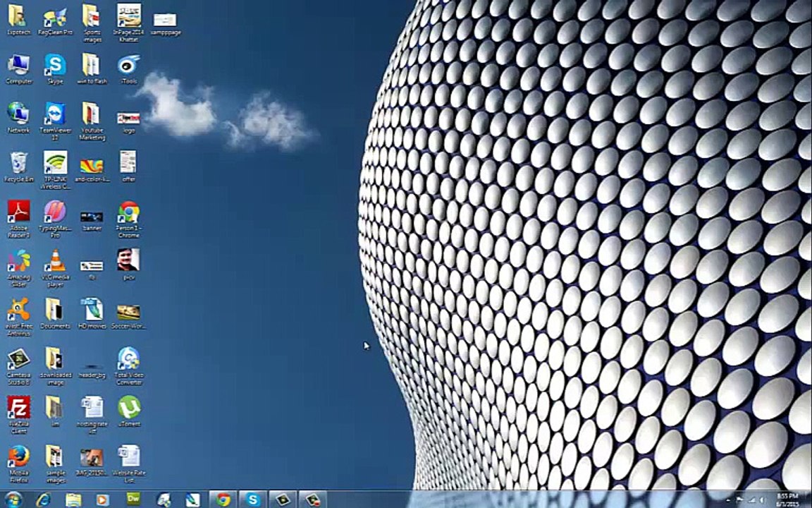Select the header_bg image file

(92, 370)
